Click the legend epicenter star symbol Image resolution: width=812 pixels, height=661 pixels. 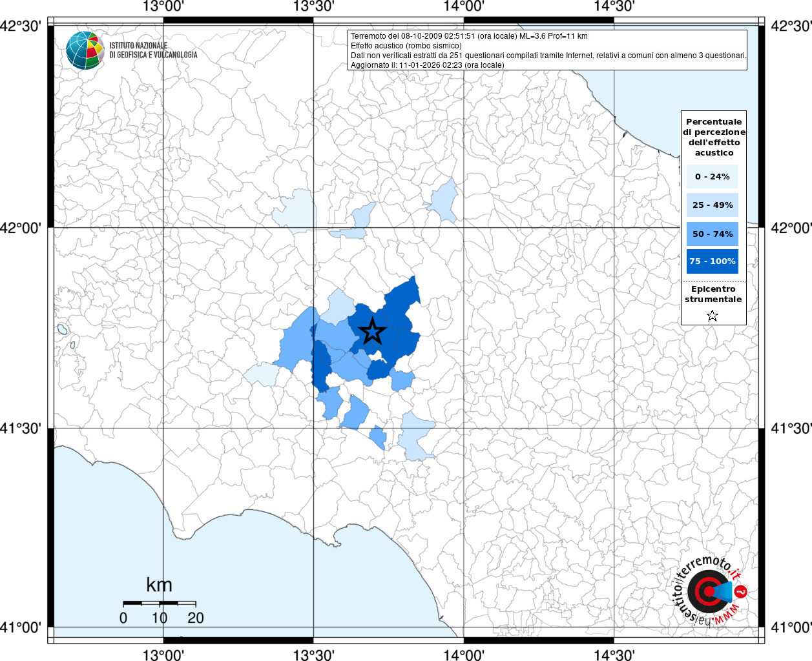(x=713, y=316)
